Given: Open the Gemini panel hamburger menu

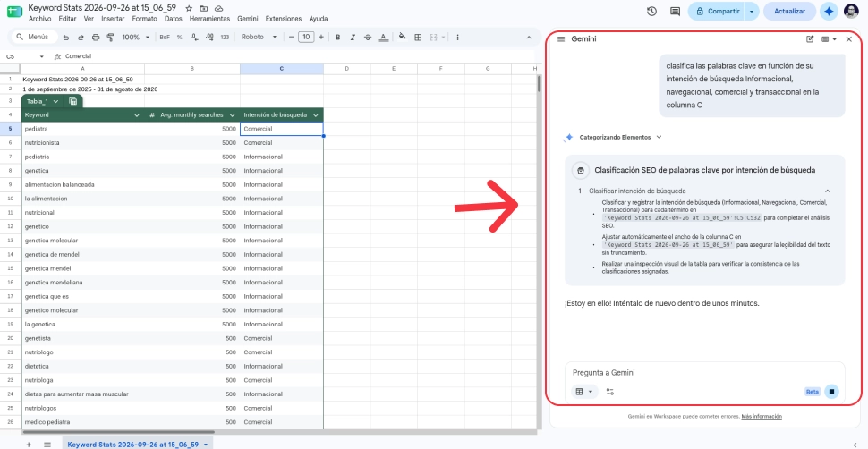Looking at the screenshot, I should click(x=561, y=39).
